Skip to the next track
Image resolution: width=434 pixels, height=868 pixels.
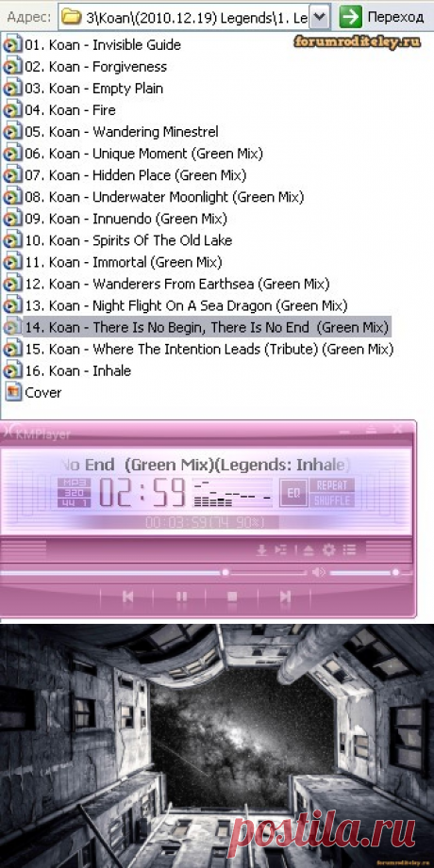(285, 597)
